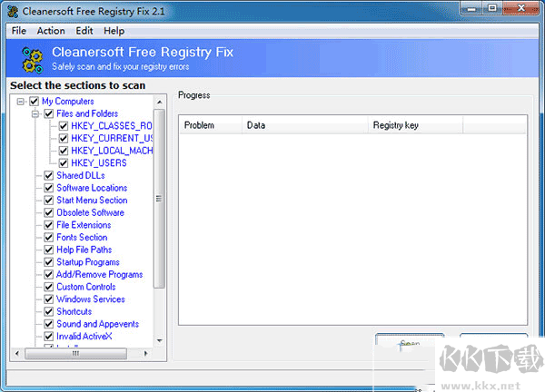
Task: Click the Data column header
Action: point(305,125)
